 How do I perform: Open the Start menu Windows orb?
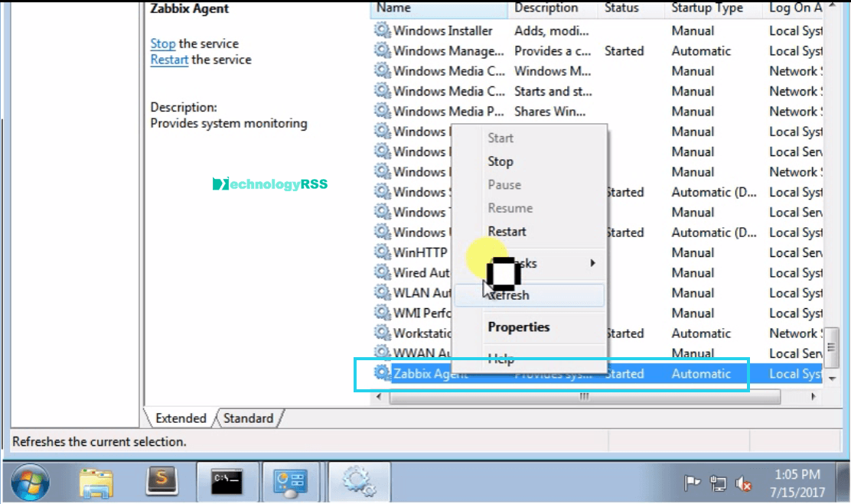click(30, 482)
